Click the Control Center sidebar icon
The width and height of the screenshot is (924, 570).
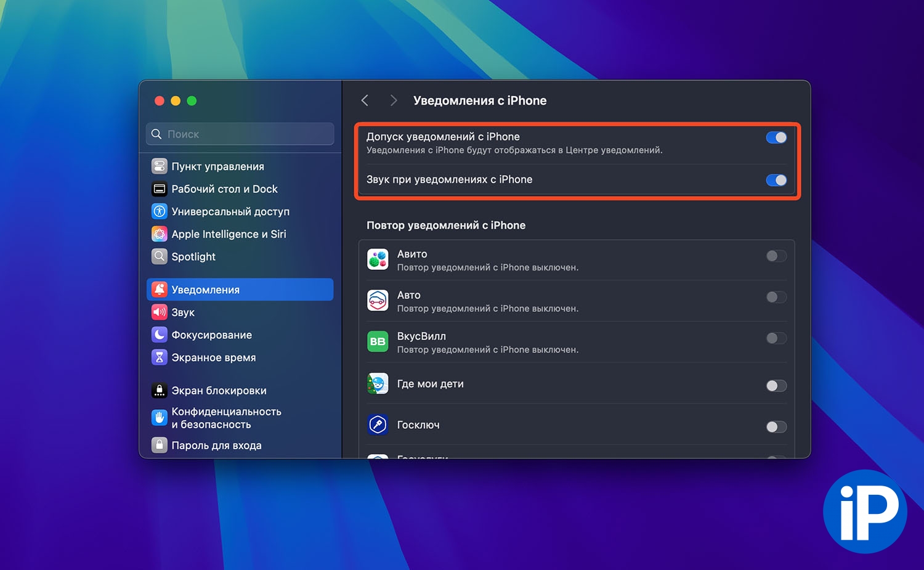160,166
